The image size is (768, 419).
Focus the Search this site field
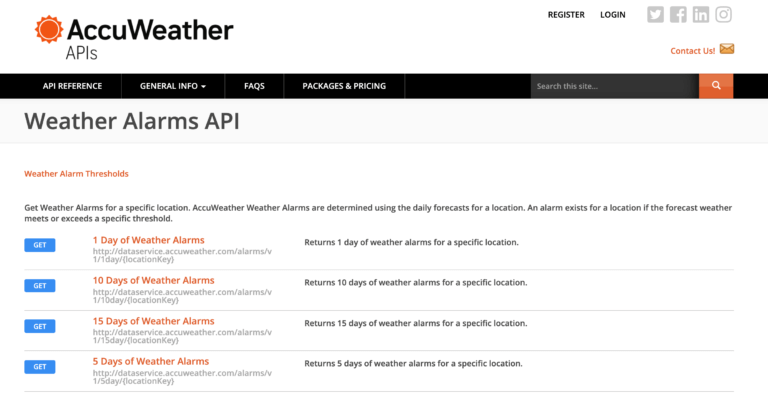(615, 86)
